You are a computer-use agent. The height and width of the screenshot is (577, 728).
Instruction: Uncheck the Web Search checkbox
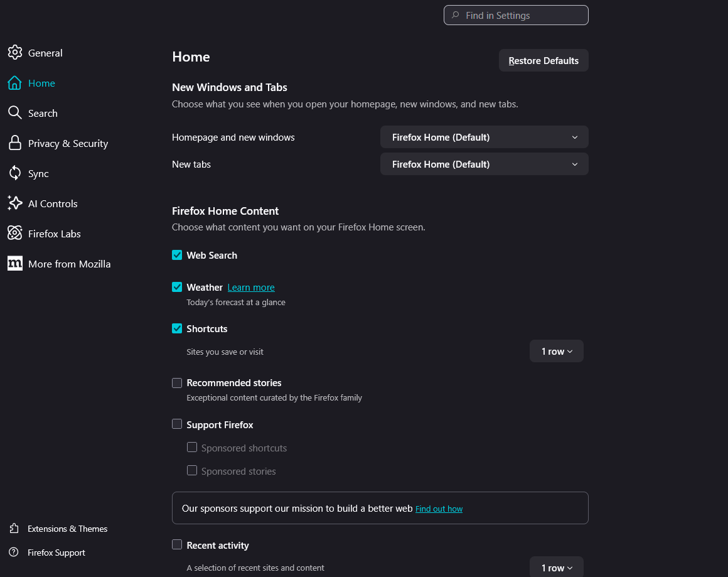[x=177, y=255]
